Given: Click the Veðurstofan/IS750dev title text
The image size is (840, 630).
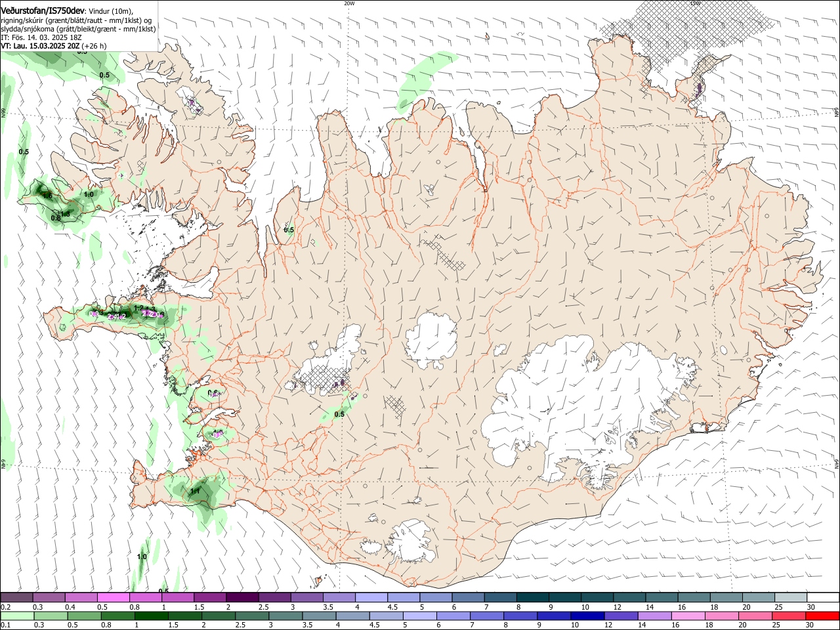Looking at the screenshot, I should coord(43,10).
